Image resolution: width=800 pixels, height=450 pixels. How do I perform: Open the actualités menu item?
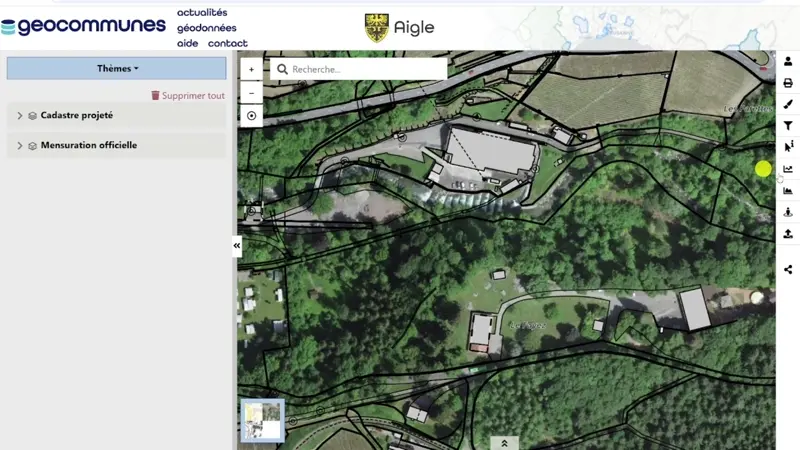(202, 13)
